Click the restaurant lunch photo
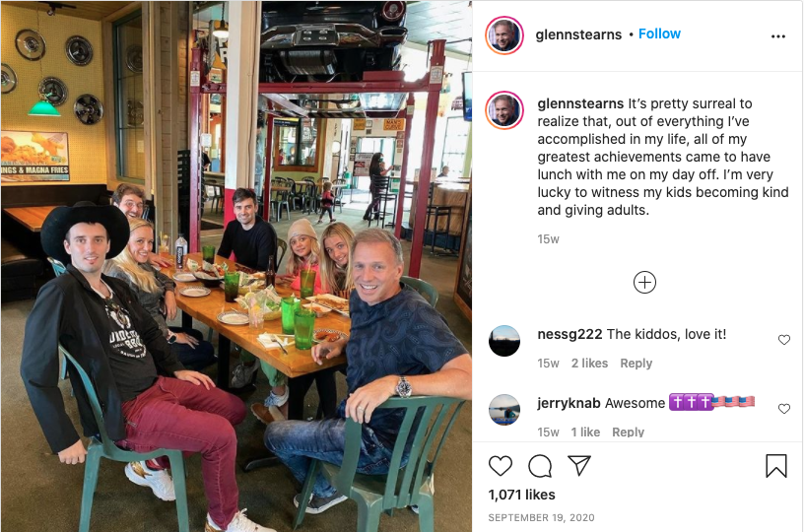The width and height of the screenshot is (804, 532). (235, 266)
